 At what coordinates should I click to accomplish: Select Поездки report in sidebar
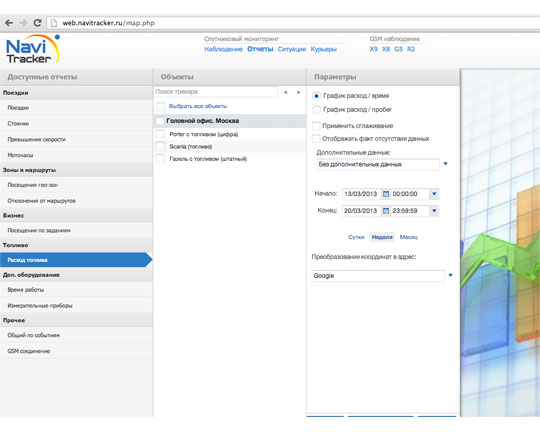tap(76, 108)
